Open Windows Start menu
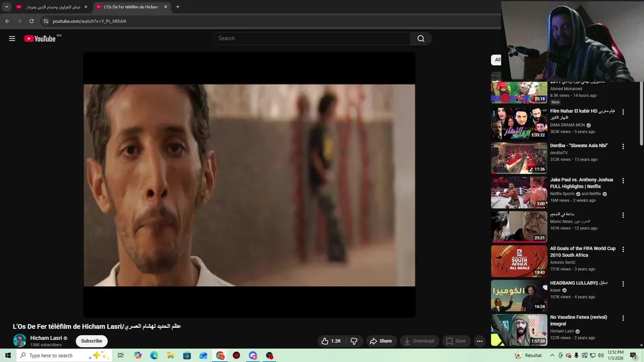 (8, 355)
